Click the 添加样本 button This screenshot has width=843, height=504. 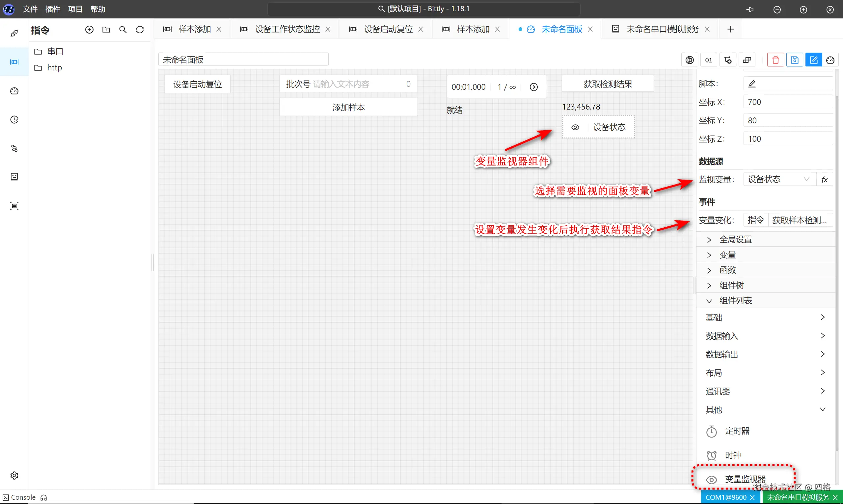348,107
